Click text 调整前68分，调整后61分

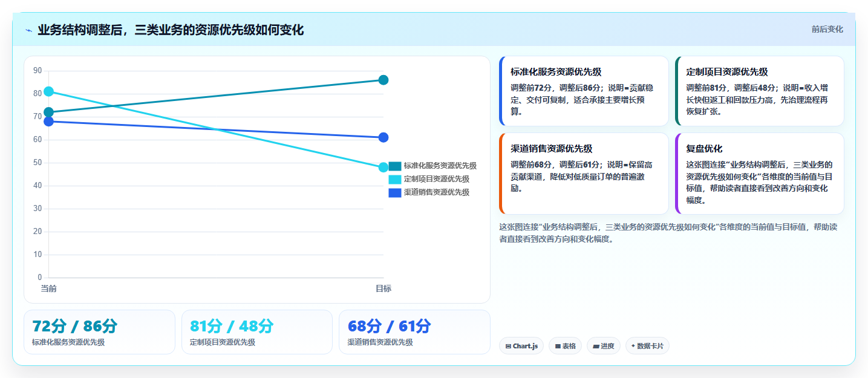click(x=553, y=165)
